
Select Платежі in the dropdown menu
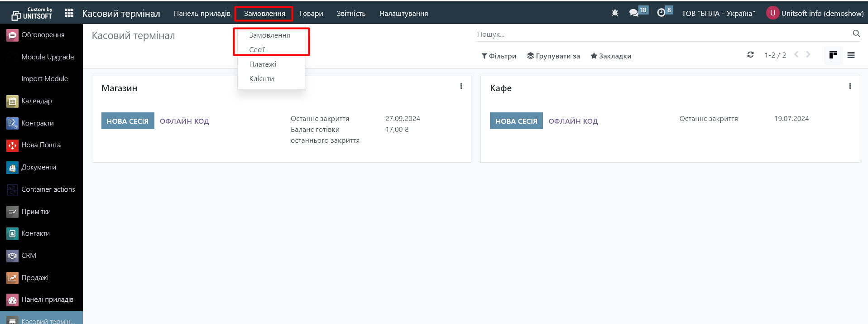pyautogui.click(x=263, y=64)
